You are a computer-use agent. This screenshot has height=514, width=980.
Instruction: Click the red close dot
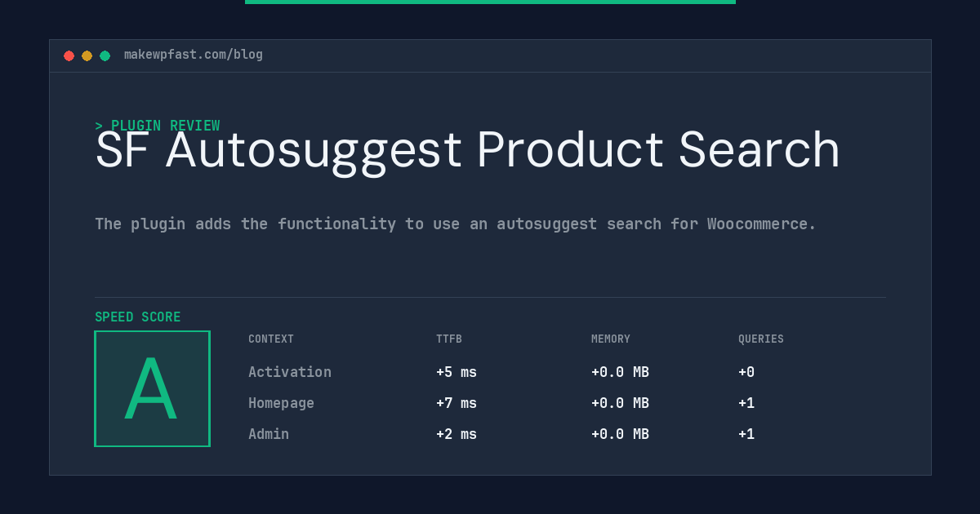tap(69, 55)
